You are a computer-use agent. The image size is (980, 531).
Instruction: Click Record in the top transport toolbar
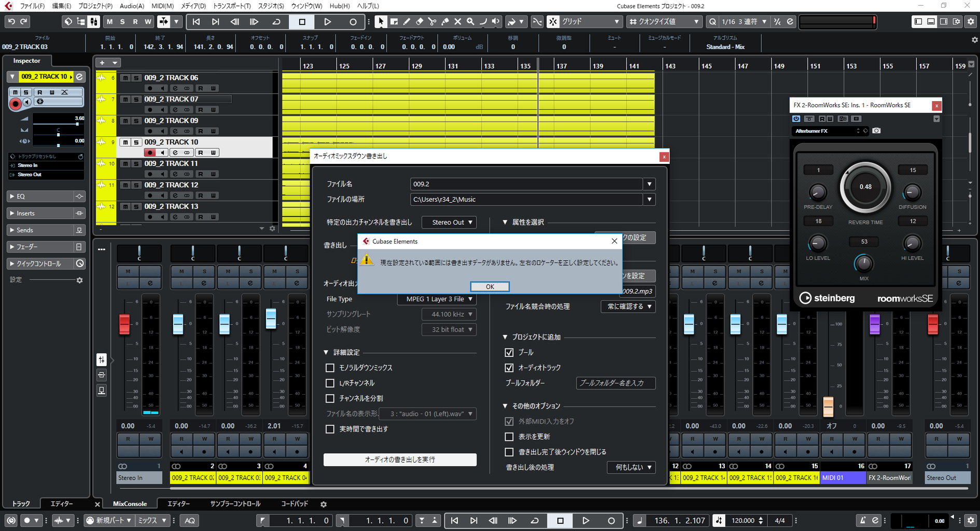tap(353, 22)
